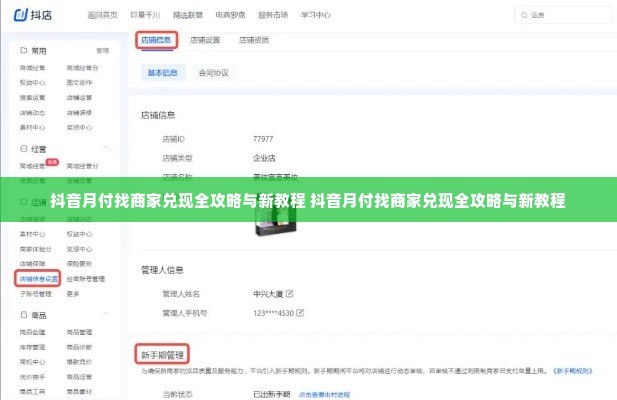Collapse the 经营 section with its chevron
This screenshot has width=617, height=400.
coord(105,148)
